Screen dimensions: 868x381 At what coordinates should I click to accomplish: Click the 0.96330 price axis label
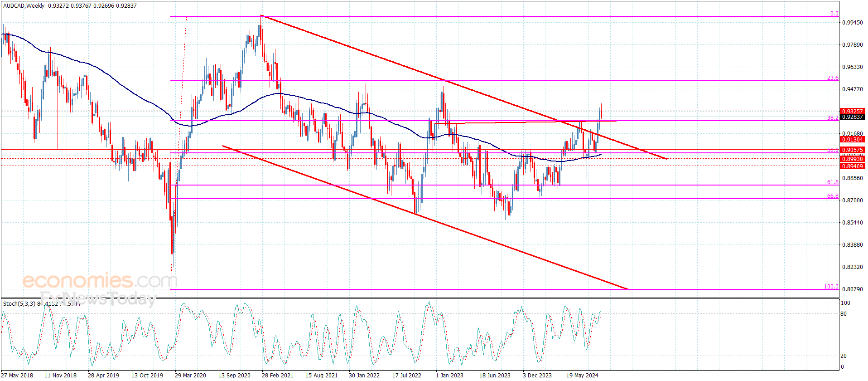click(852, 67)
